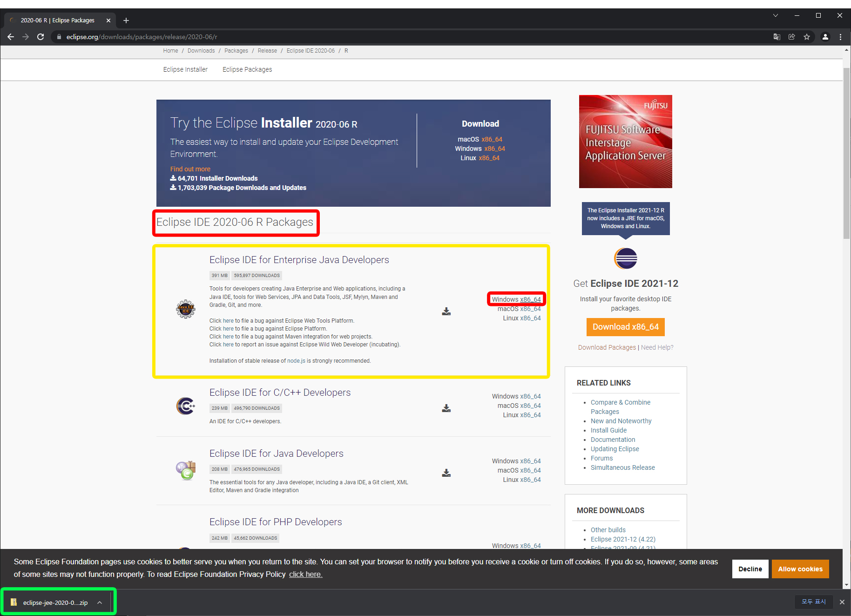Open the Release breadcrumb link

(x=267, y=51)
